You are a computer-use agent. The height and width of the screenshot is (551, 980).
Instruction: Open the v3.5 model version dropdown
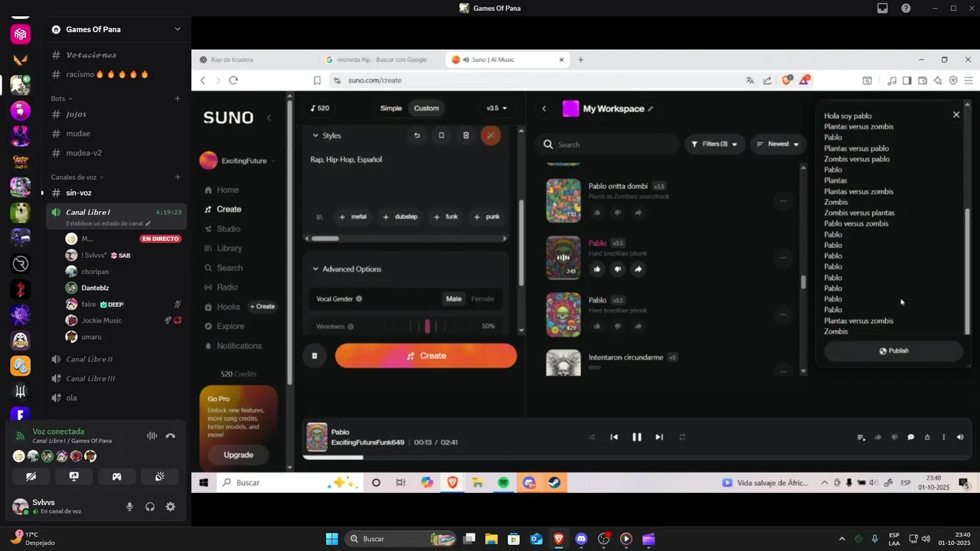pyautogui.click(x=496, y=108)
